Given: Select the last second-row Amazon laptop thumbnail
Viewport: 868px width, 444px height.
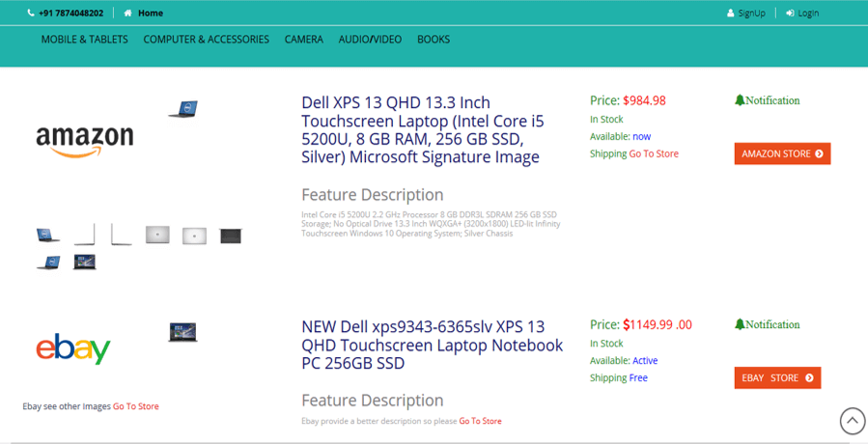Looking at the screenshot, I should (85, 263).
